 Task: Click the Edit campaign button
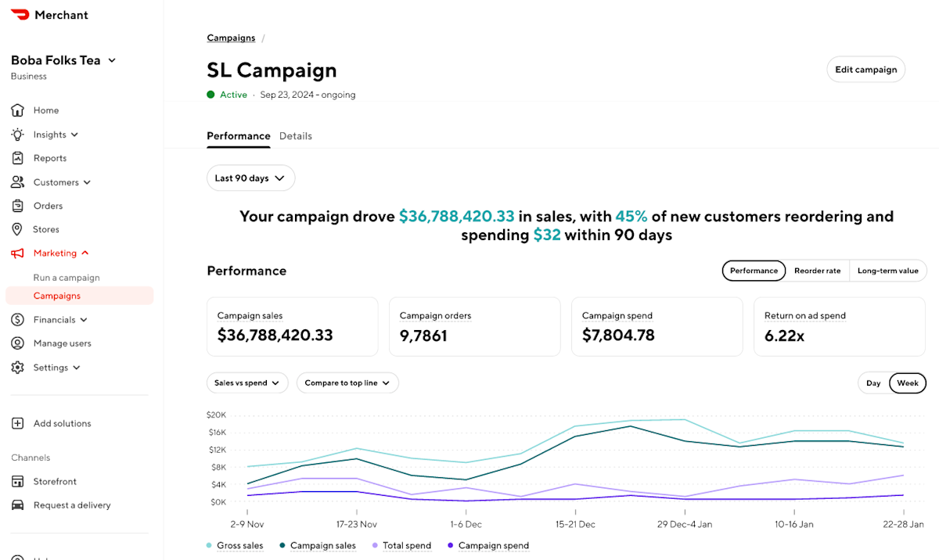coord(866,70)
